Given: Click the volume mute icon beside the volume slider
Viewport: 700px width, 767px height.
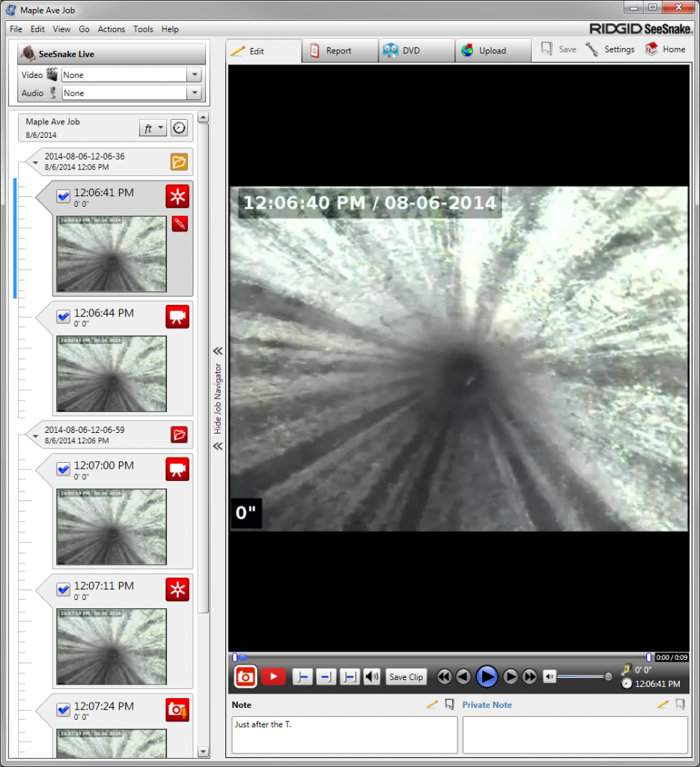Looking at the screenshot, I should click(550, 677).
